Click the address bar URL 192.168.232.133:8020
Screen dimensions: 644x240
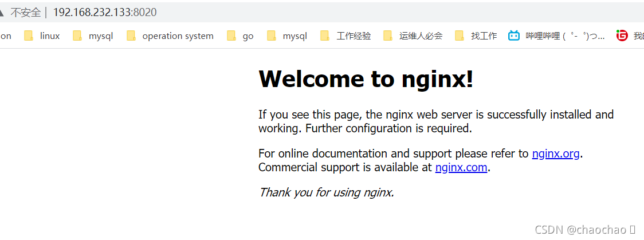point(105,12)
